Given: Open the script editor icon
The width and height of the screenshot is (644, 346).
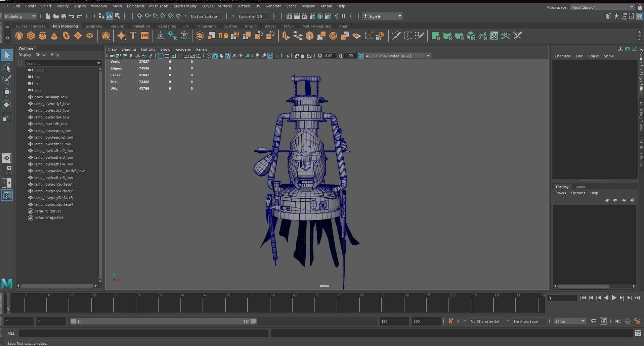Looking at the screenshot, I should tap(638, 333).
